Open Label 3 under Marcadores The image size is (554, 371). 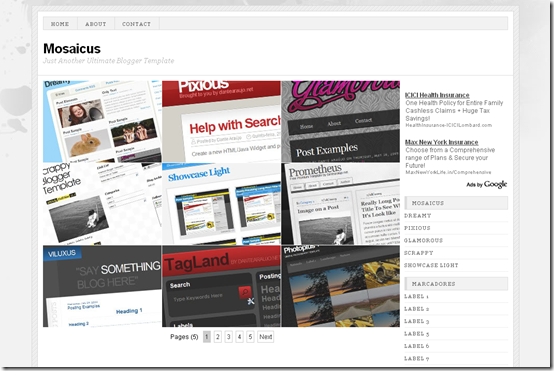tap(417, 321)
